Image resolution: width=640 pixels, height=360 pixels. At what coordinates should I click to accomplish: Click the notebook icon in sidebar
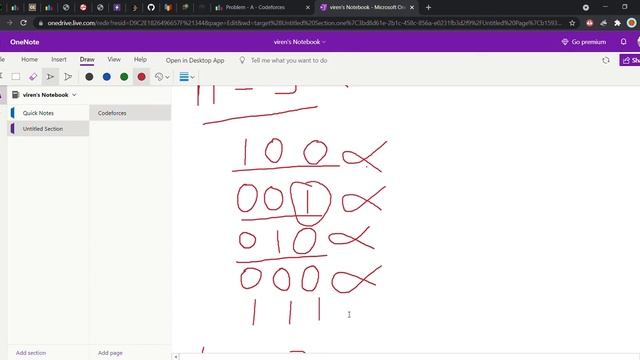point(16,95)
